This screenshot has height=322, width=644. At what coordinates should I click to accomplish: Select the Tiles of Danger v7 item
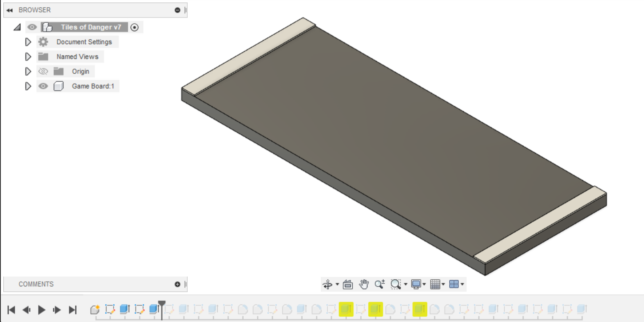pos(91,27)
